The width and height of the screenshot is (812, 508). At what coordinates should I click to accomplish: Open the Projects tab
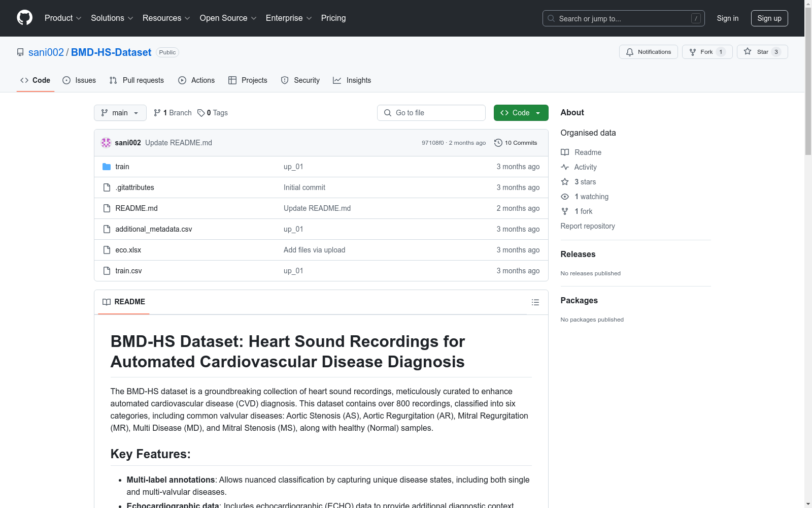(248, 80)
